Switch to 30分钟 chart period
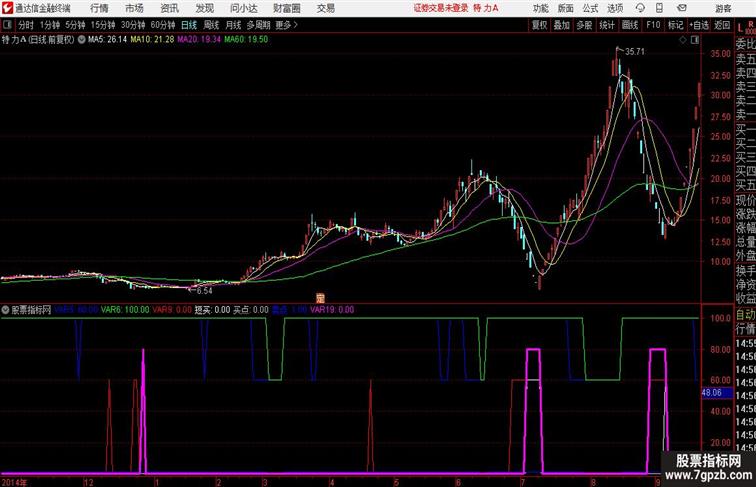 (133, 25)
